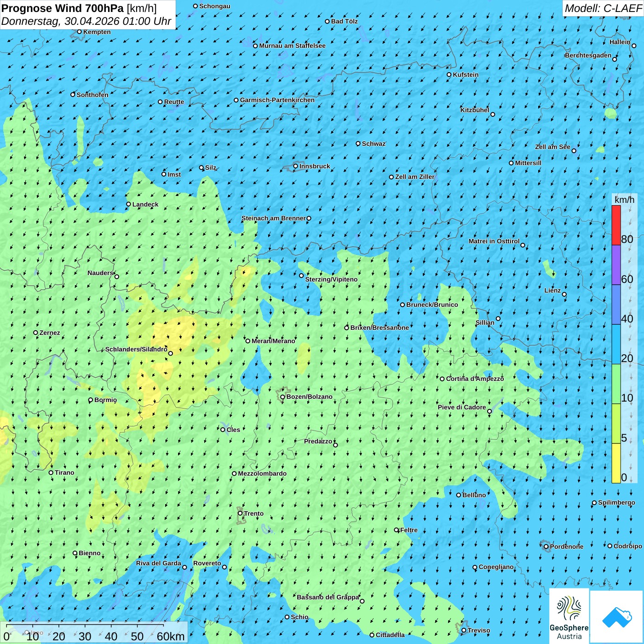Click the 'Schongau' label

[215, 6]
